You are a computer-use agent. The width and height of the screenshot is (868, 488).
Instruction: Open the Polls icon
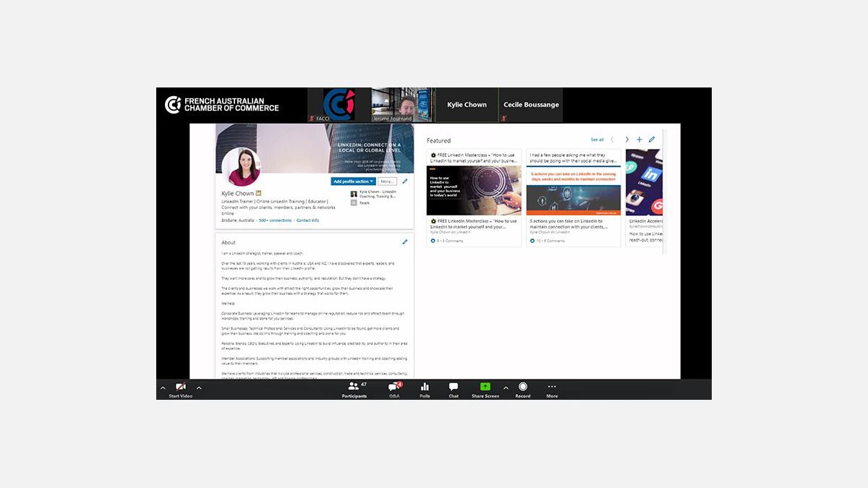(x=425, y=387)
